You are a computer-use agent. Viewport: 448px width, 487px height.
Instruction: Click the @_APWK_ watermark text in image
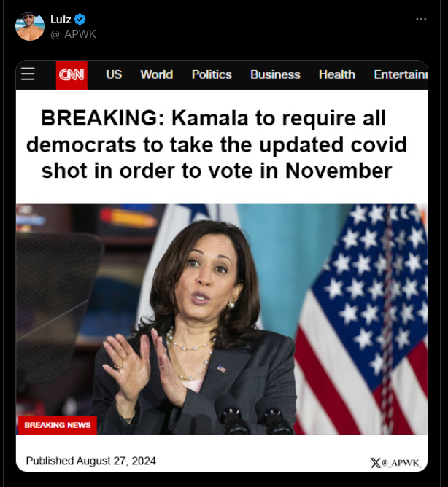(x=401, y=463)
